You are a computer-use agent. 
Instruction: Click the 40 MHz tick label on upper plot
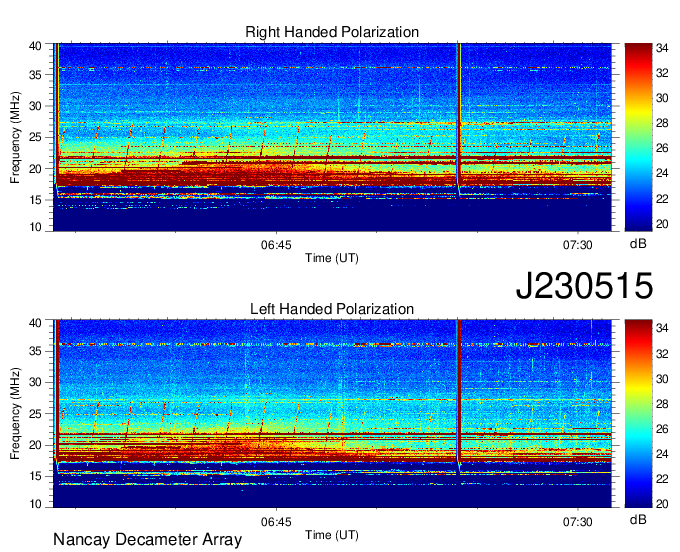point(35,46)
